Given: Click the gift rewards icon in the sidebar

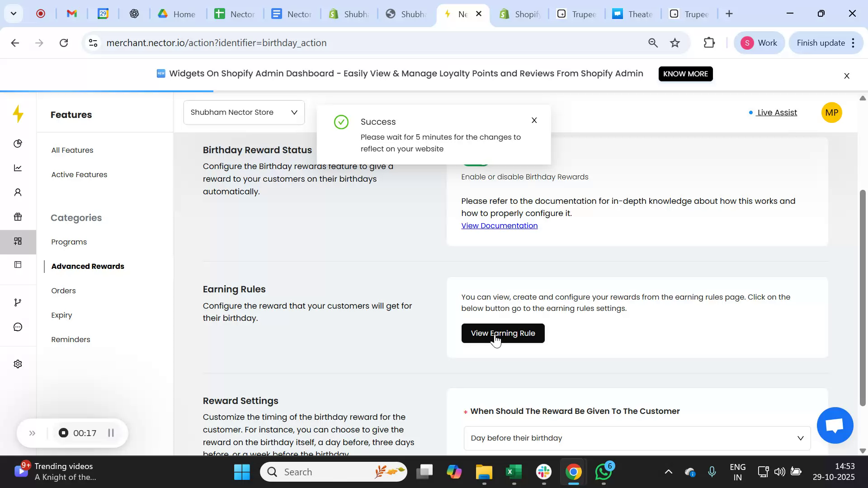Looking at the screenshot, I should (18, 217).
